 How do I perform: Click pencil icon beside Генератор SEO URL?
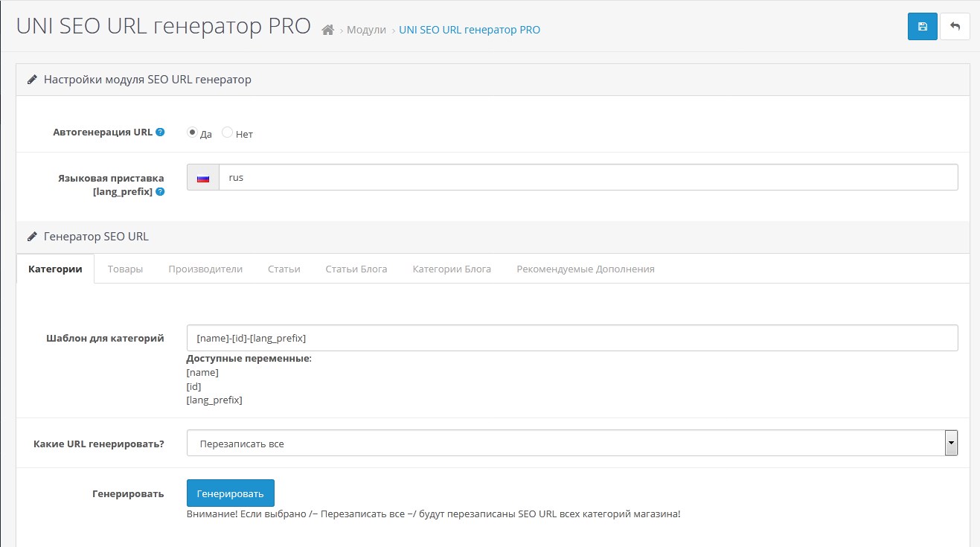coord(32,237)
